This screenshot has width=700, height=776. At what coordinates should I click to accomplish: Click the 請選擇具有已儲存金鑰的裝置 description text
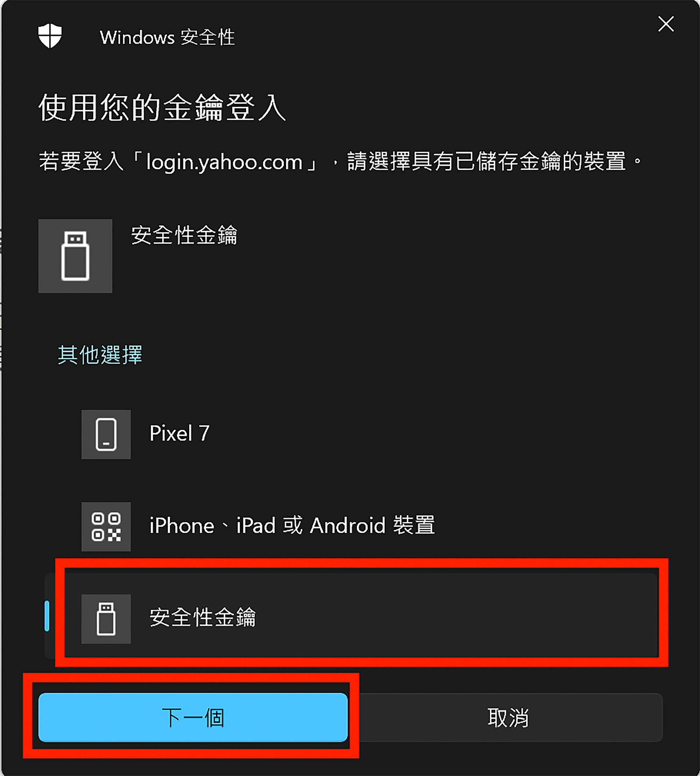point(487,161)
